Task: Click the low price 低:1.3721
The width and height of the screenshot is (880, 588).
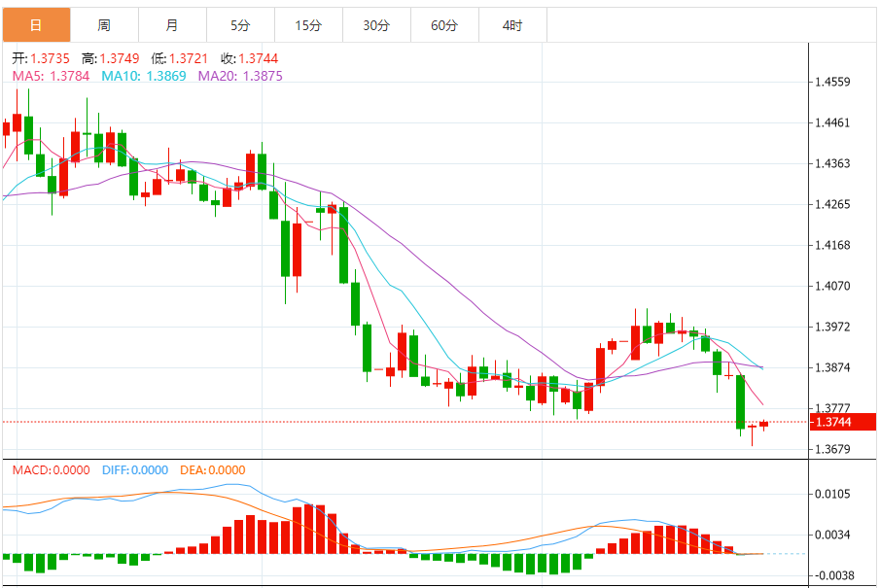Action: pyautogui.click(x=180, y=59)
